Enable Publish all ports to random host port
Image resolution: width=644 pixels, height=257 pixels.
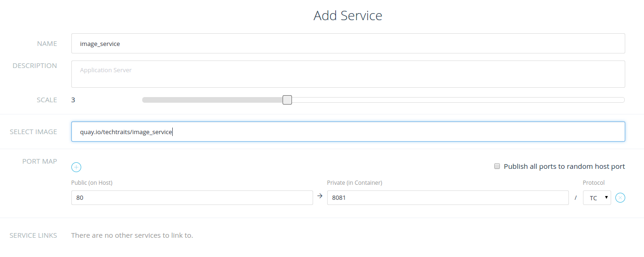[497, 166]
